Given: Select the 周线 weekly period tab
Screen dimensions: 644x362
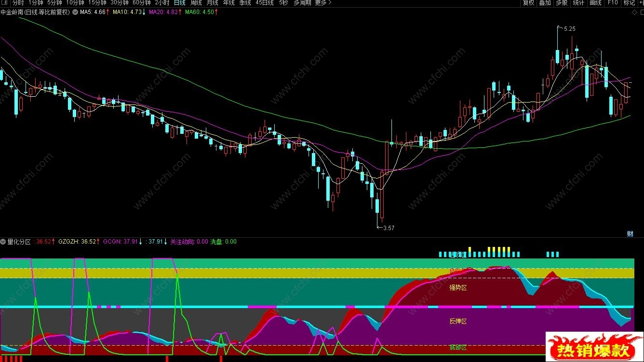Looking at the screenshot, I should [196, 3].
